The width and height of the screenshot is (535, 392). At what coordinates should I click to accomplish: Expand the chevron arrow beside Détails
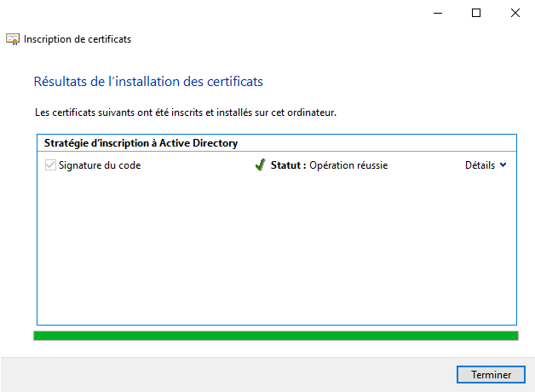pos(503,165)
